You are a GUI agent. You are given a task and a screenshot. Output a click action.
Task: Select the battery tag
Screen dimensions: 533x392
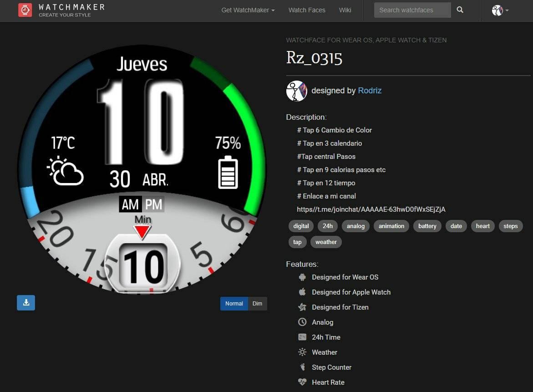(x=427, y=226)
